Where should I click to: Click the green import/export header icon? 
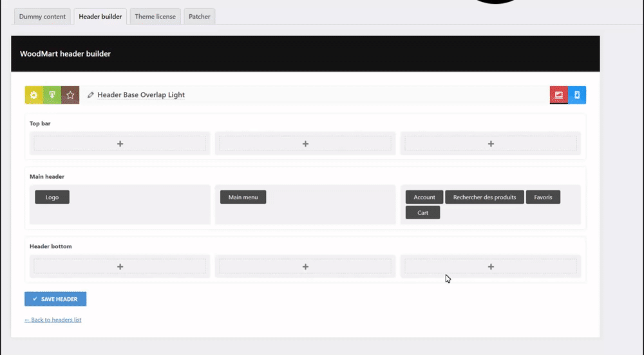tap(52, 95)
